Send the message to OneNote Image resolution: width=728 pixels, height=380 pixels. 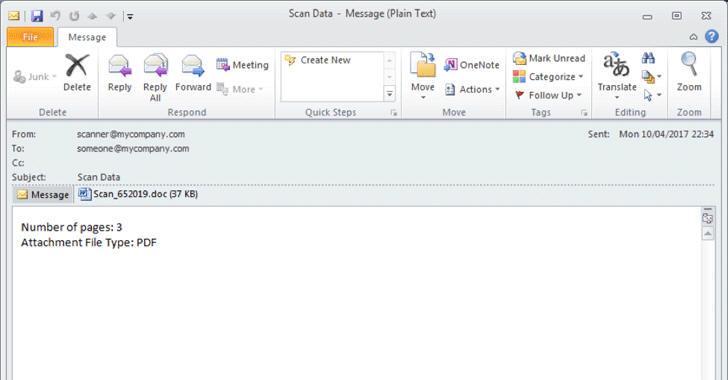click(472, 65)
